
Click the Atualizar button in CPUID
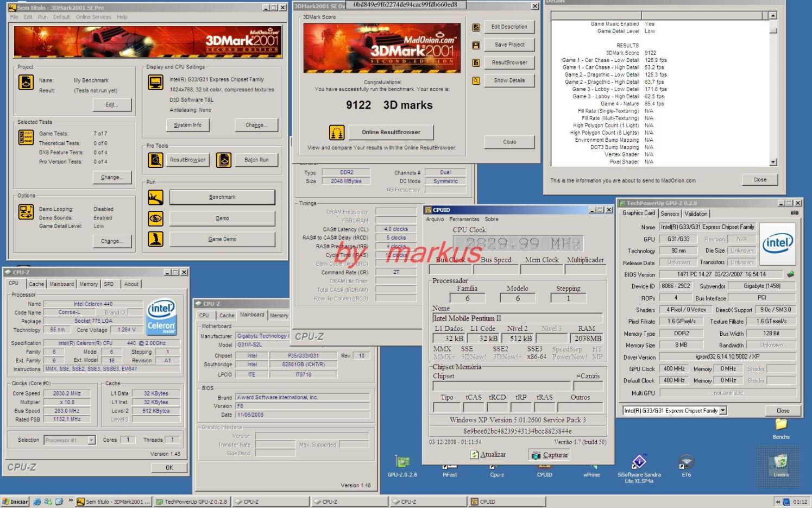pos(488,455)
